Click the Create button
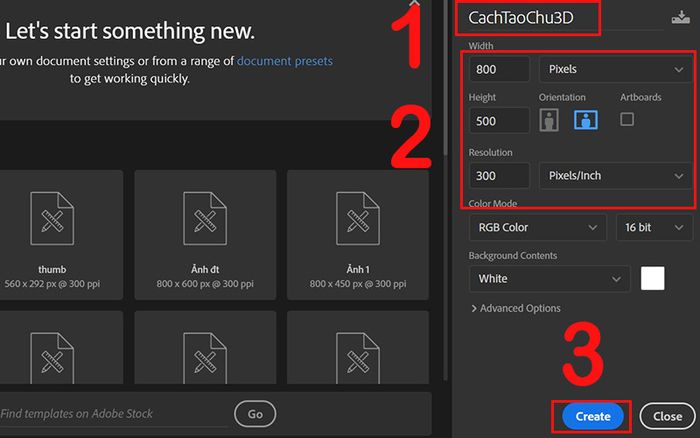 tap(592, 416)
